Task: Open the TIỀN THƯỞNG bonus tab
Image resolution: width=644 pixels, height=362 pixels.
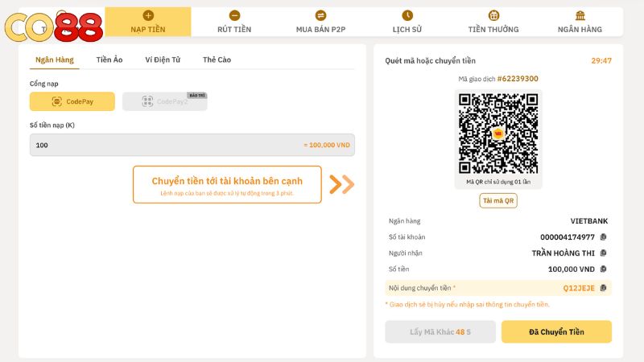Action: (493, 22)
